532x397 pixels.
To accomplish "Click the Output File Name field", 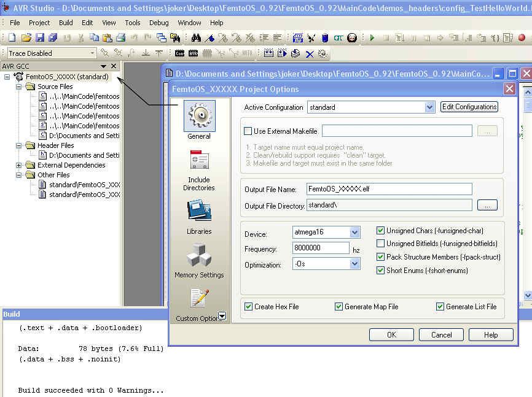I will tap(389, 189).
